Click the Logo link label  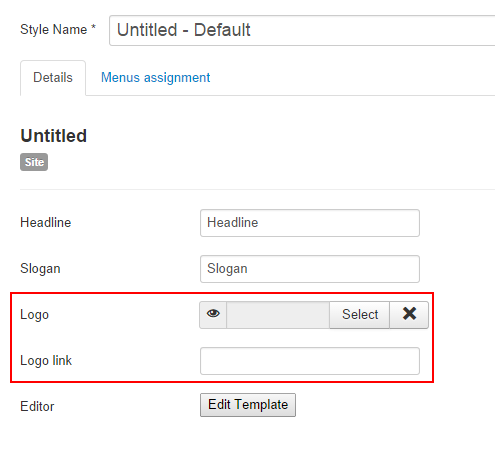coord(46,361)
